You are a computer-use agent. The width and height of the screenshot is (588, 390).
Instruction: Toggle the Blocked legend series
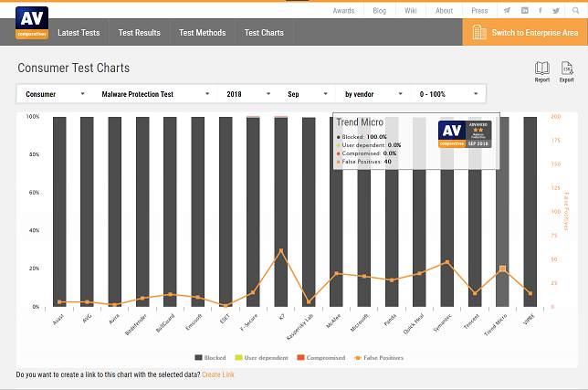210,358
